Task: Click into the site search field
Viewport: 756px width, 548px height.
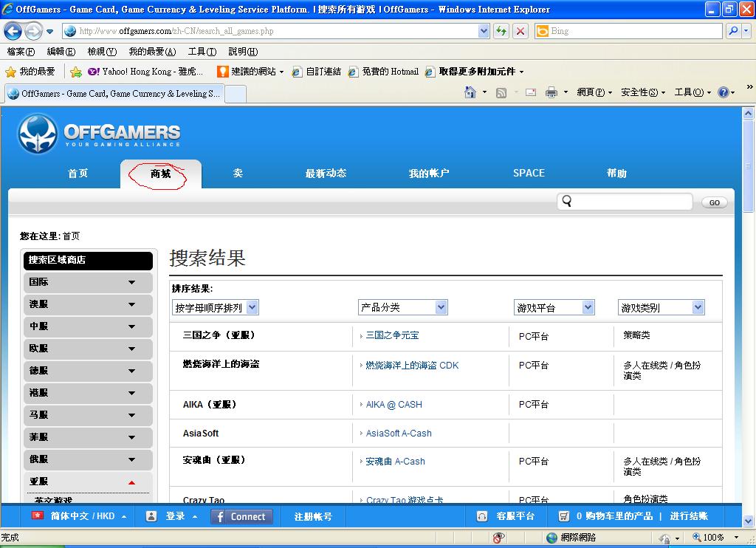Action: point(625,202)
